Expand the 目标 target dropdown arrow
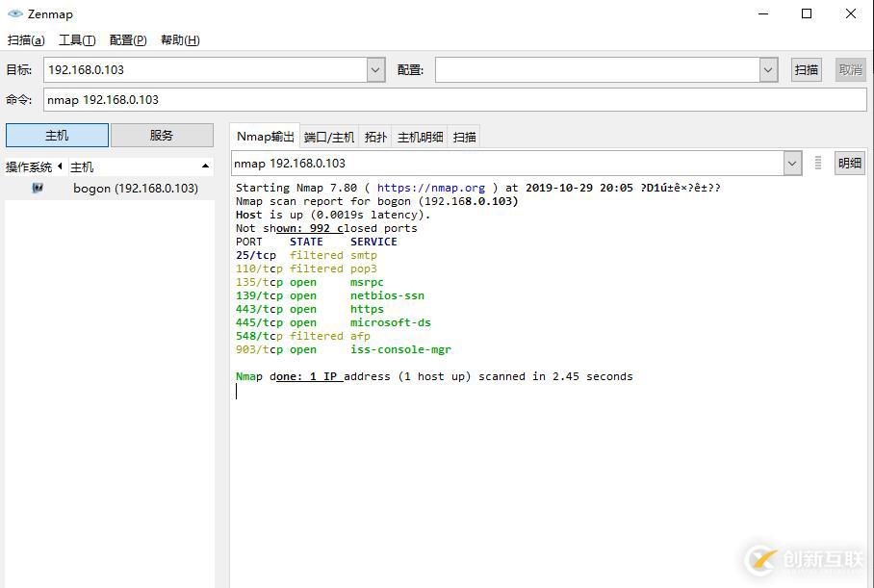874x588 pixels. pyautogui.click(x=375, y=70)
